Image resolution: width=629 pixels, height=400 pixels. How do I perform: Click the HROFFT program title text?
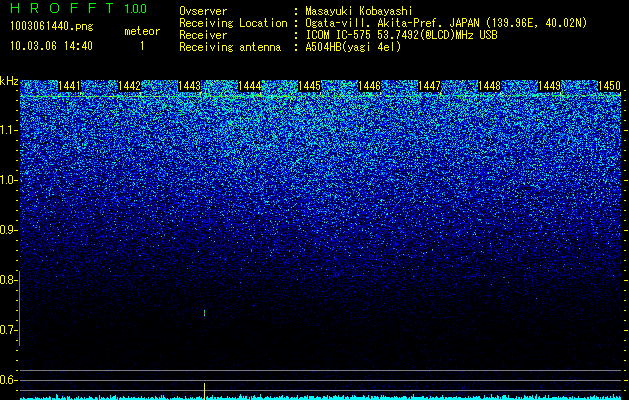[x=63, y=8]
